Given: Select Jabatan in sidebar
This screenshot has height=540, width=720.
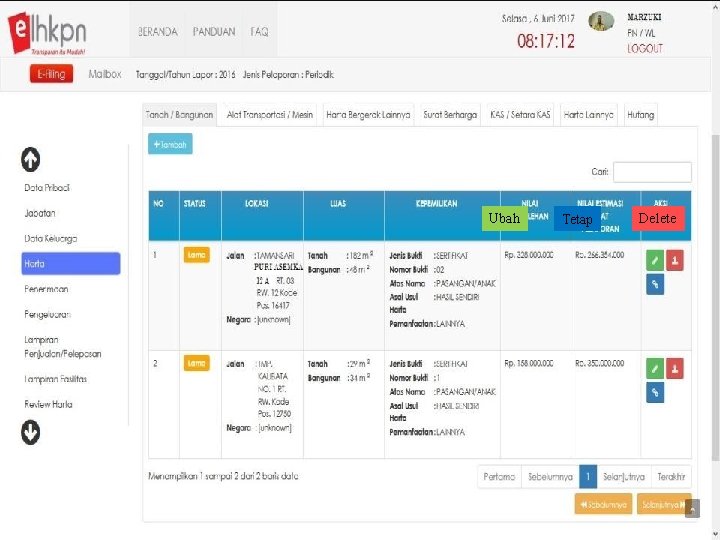Looking at the screenshot, I should tap(40, 213).
